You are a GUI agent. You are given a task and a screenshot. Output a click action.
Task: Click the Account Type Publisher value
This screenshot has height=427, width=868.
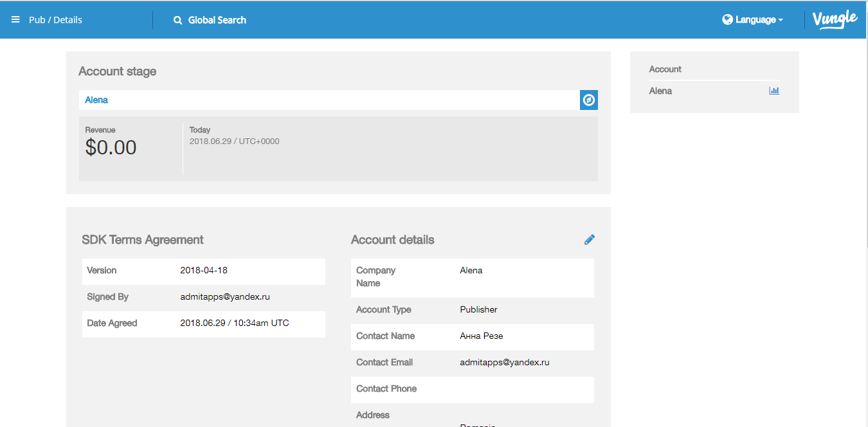[x=478, y=310]
